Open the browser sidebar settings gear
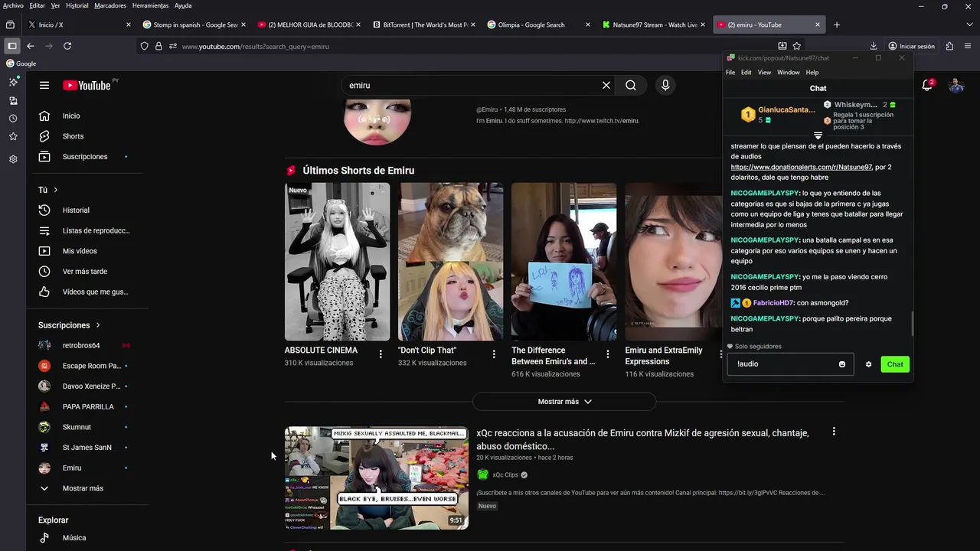This screenshot has width=980, height=551. pyautogui.click(x=13, y=159)
